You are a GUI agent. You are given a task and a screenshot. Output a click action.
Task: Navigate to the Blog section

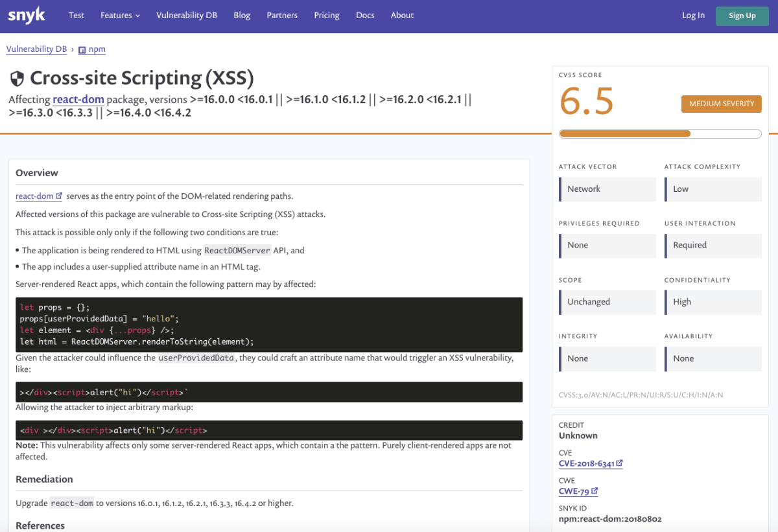[x=242, y=15]
